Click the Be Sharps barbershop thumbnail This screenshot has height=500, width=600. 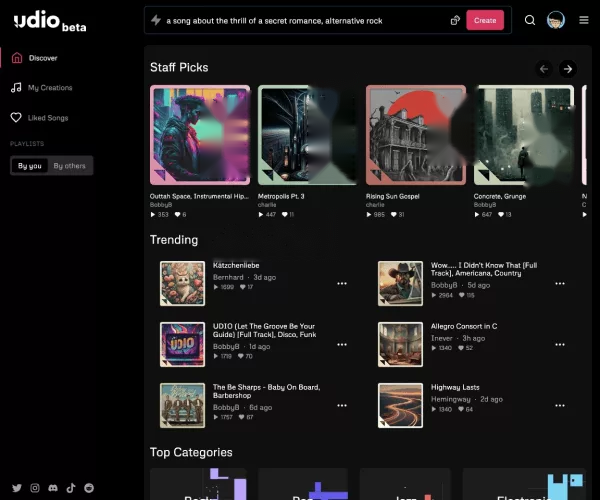182,405
